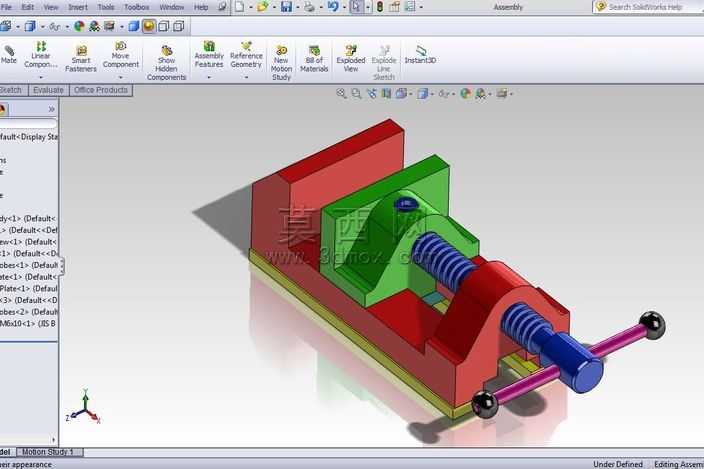Enable Shaded With Edges display in the top toolbar
The height and width of the screenshot is (469, 704).
(133, 26)
